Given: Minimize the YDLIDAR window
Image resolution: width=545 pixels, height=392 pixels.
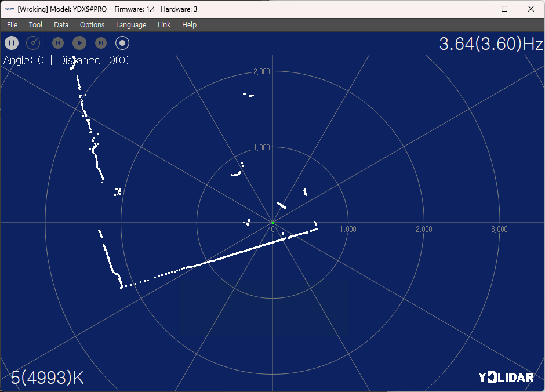Looking at the screenshot, I should (478, 9).
